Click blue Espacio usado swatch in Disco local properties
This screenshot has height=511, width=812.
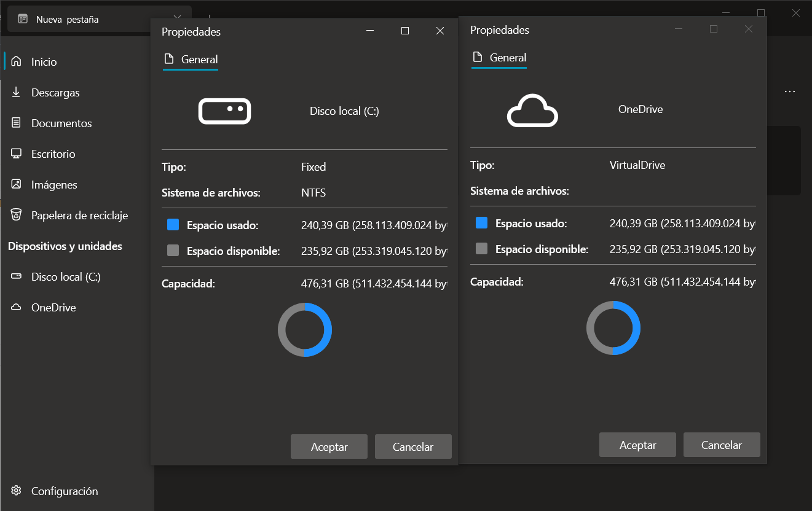point(173,225)
